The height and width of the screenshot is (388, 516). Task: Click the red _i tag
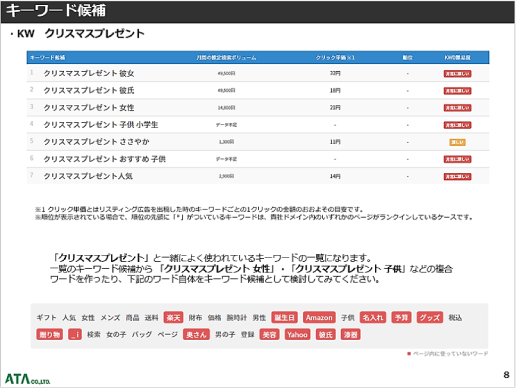[75, 335]
